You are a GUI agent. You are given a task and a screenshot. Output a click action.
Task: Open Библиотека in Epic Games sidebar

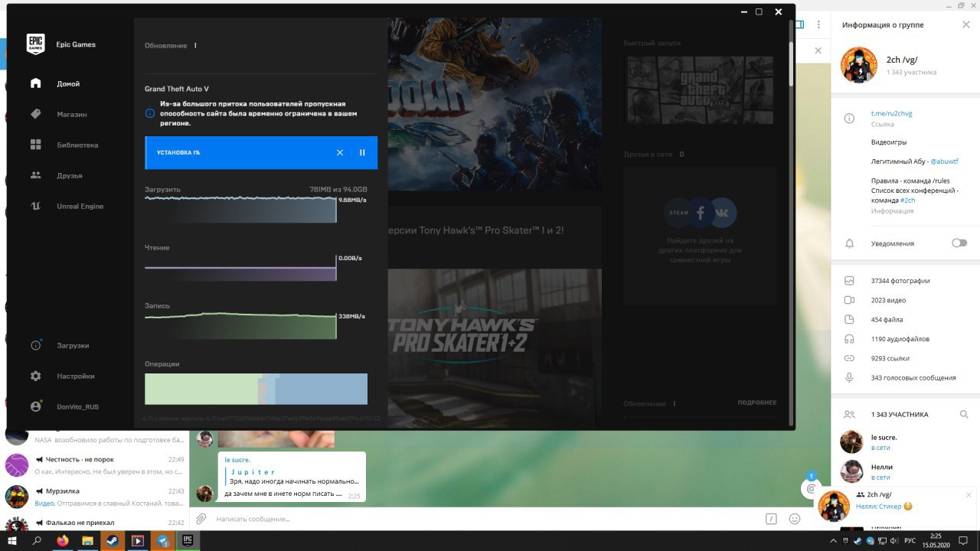77,145
